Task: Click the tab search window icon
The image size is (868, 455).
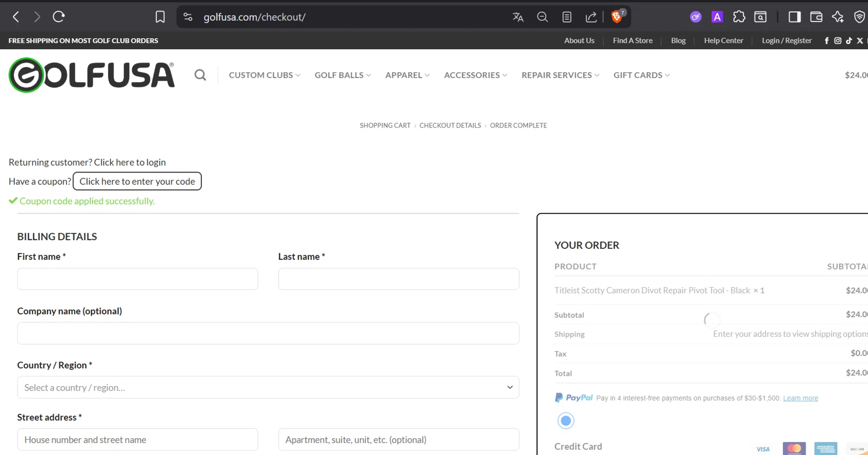Action: (x=760, y=17)
